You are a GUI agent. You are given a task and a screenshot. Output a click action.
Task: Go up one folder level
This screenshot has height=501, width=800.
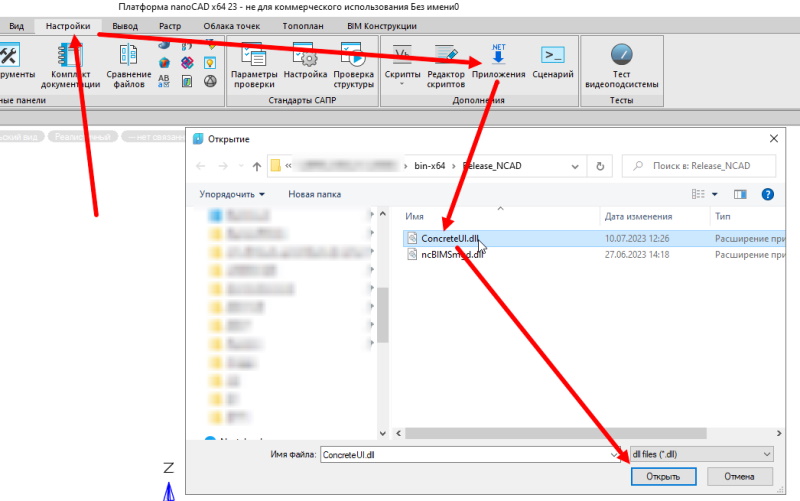257,166
